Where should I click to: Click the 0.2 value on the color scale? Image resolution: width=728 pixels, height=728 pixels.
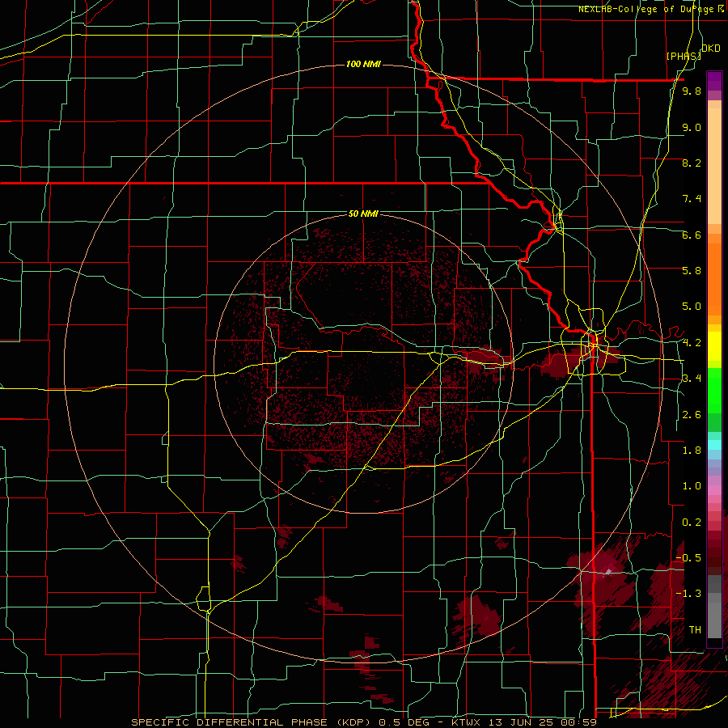692,523
